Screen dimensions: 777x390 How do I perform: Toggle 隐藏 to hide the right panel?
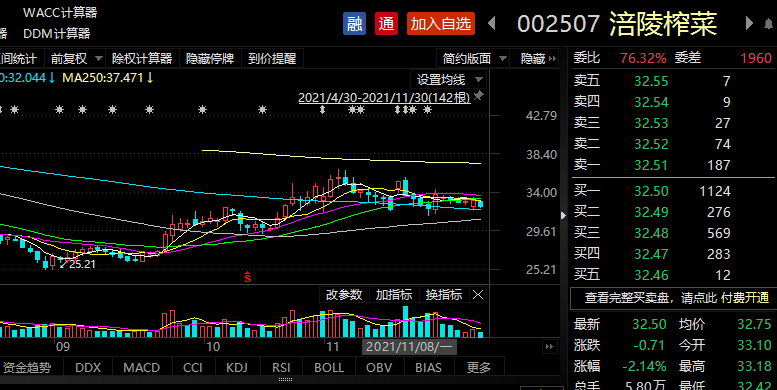coord(539,58)
